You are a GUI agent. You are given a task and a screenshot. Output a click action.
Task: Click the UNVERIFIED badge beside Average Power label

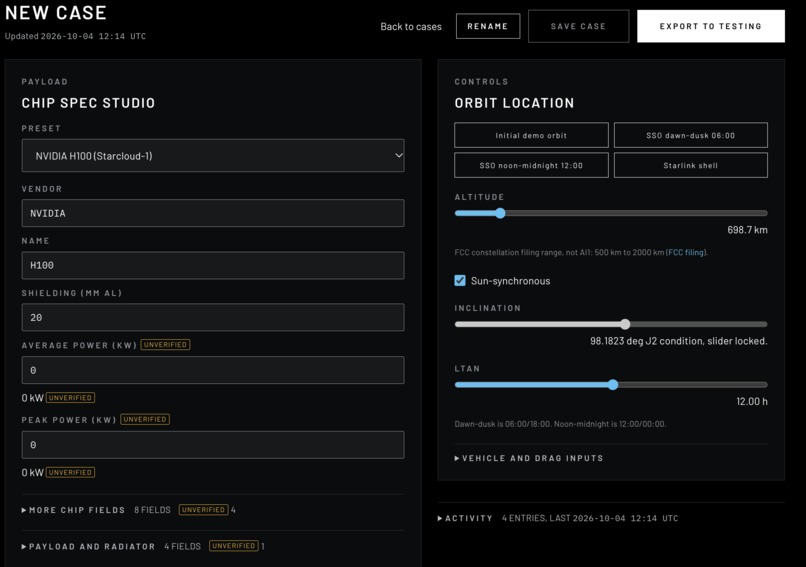pyautogui.click(x=165, y=344)
